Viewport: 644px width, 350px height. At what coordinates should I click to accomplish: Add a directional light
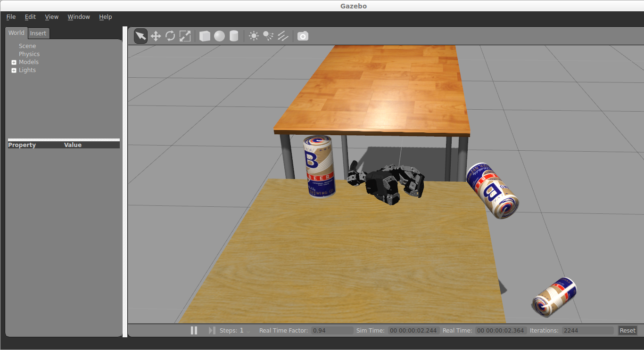283,36
